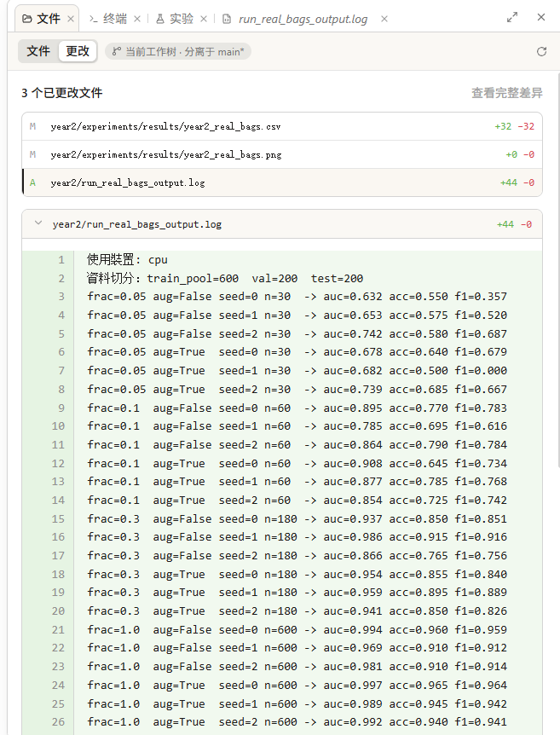Image resolution: width=560 pixels, height=735 pixels.
Task: Select the 文件 view toggle
Action: 38,51
